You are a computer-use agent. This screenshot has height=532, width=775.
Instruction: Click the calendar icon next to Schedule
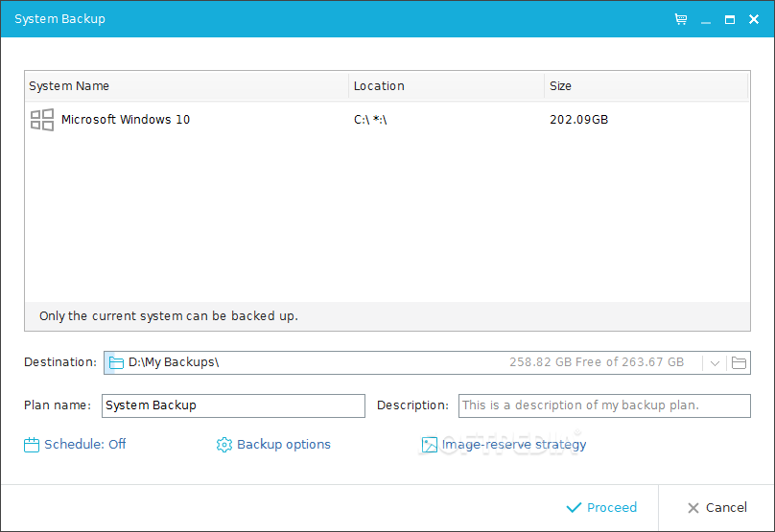[x=31, y=445]
